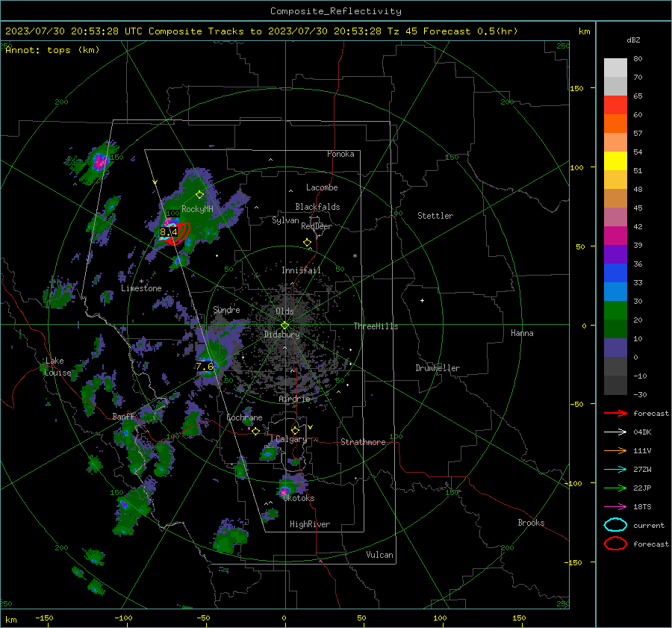This screenshot has width=672, height=628.
Task: Click the yellow diamond marker near RedDeer
Action: pyautogui.click(x=307, y=243)
